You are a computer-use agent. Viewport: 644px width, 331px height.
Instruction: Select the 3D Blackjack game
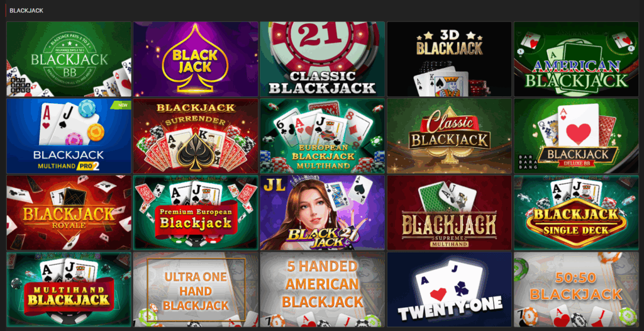coord(449,59)
